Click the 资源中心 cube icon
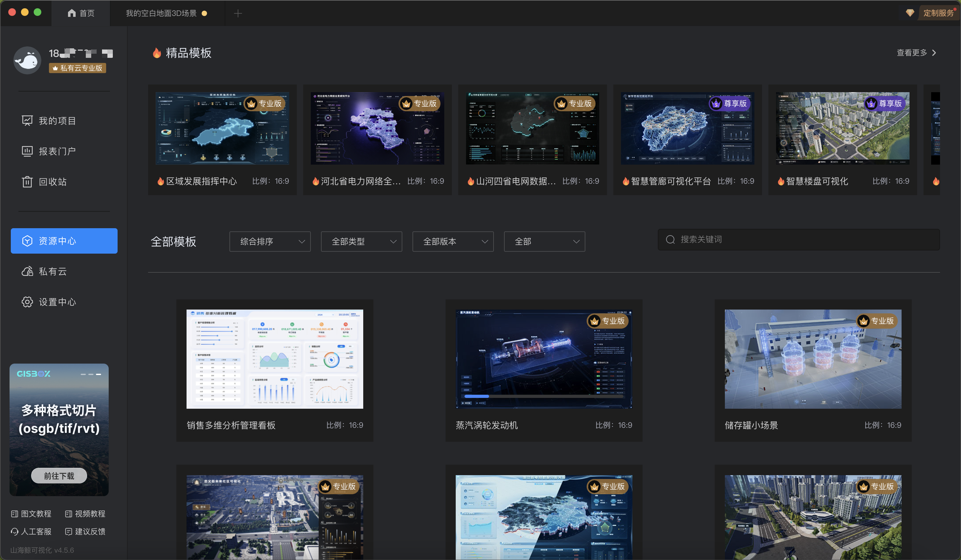This screenshot has width=961, height=560. coord(27,241)
